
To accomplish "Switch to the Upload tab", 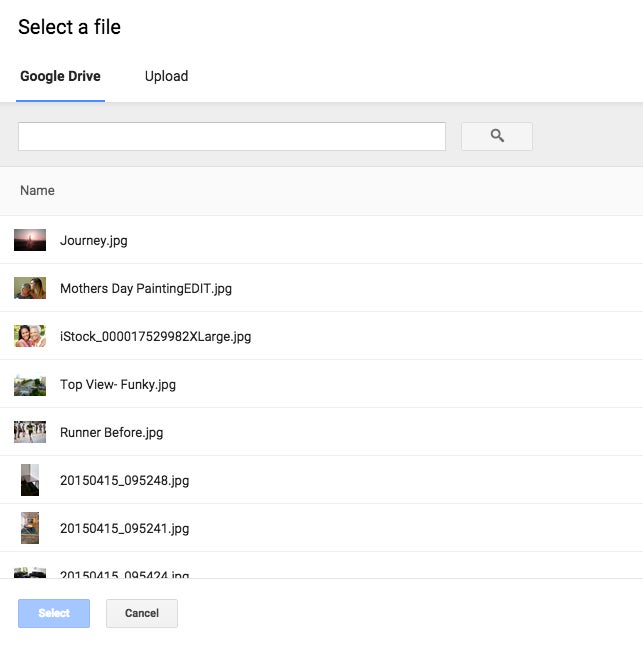I will point(166,77).
